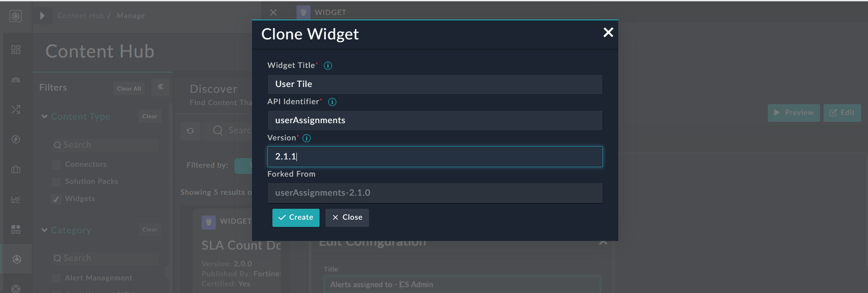868x293 pixels.
Task: Collapse the Filters panel with the double chevron
Action: [x=160, y=87]
